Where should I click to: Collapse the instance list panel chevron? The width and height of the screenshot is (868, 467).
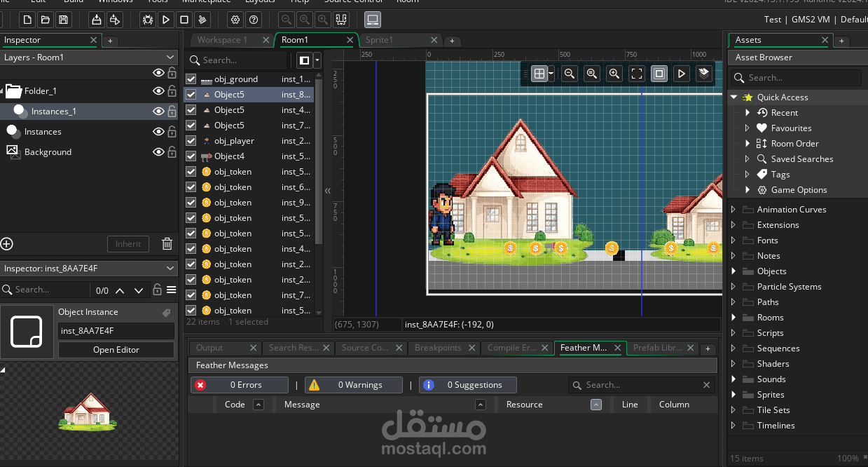[327, 191]
